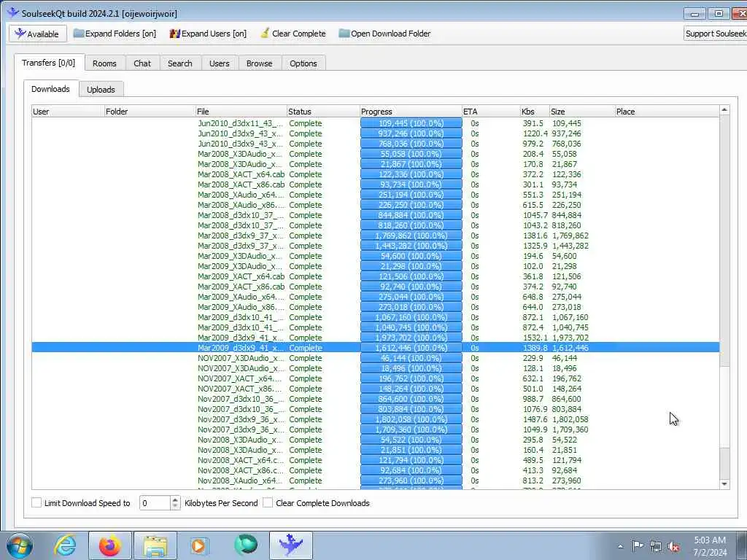The width and height of the screenshot is (747, 560).
Task: Click the network tray icon
Action: tap(656, 546)
